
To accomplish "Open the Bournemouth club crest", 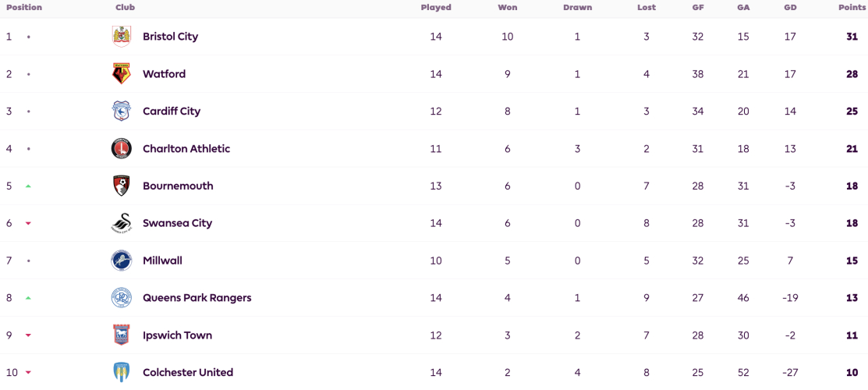I will click(121, 186).
